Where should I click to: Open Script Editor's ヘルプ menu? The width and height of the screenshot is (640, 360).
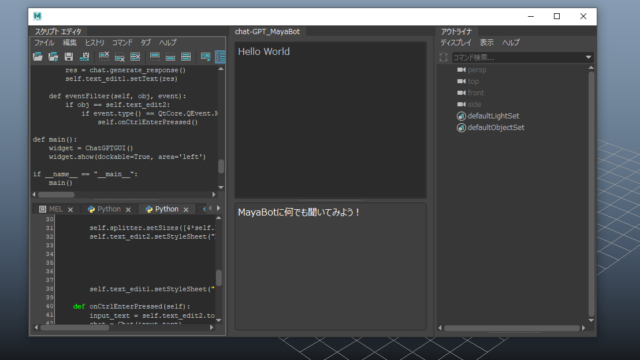168,42
